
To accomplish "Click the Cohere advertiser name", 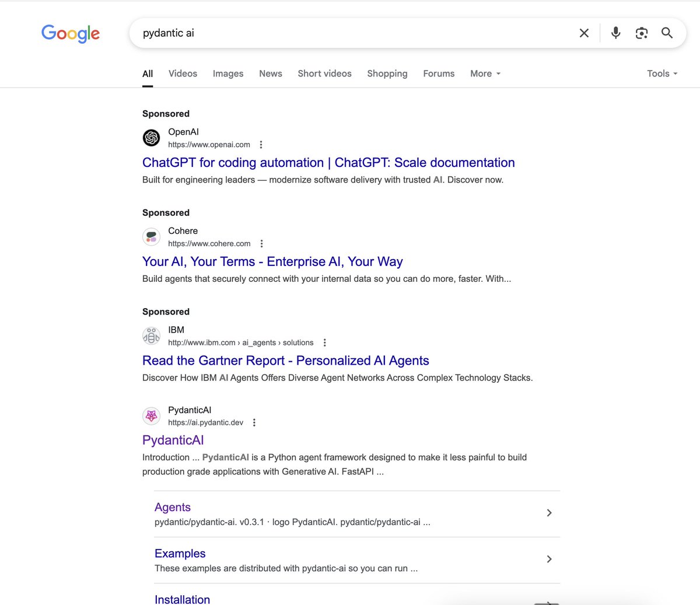I will [x=183, y=231].
